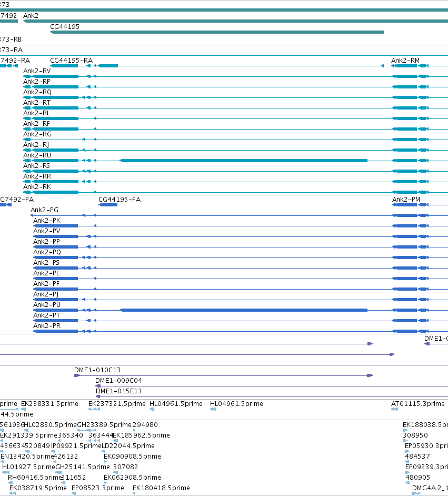Click the feature labeled 426132
This screenshot has height=496, width=448.
pyautogui.click(x=65, y=457)
